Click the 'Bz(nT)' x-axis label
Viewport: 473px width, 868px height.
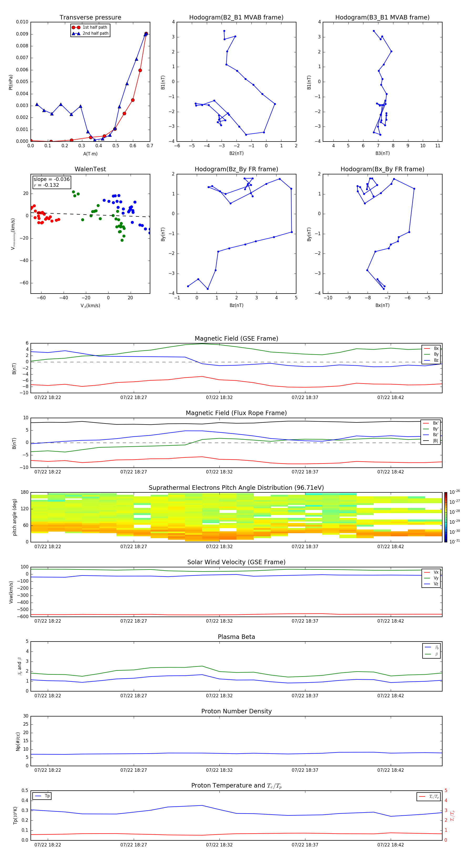point(236,305)
